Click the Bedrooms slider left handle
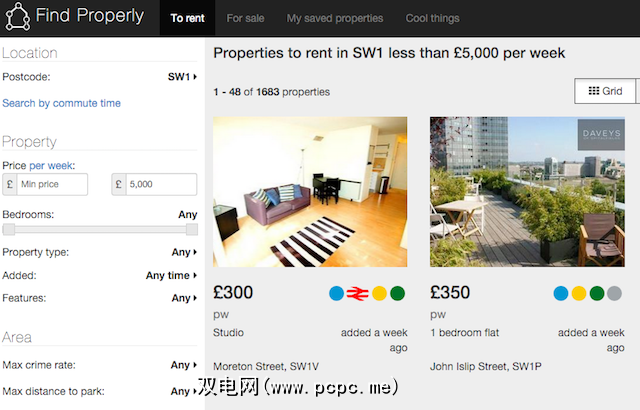640x410 pixels. tap(9, 230)
